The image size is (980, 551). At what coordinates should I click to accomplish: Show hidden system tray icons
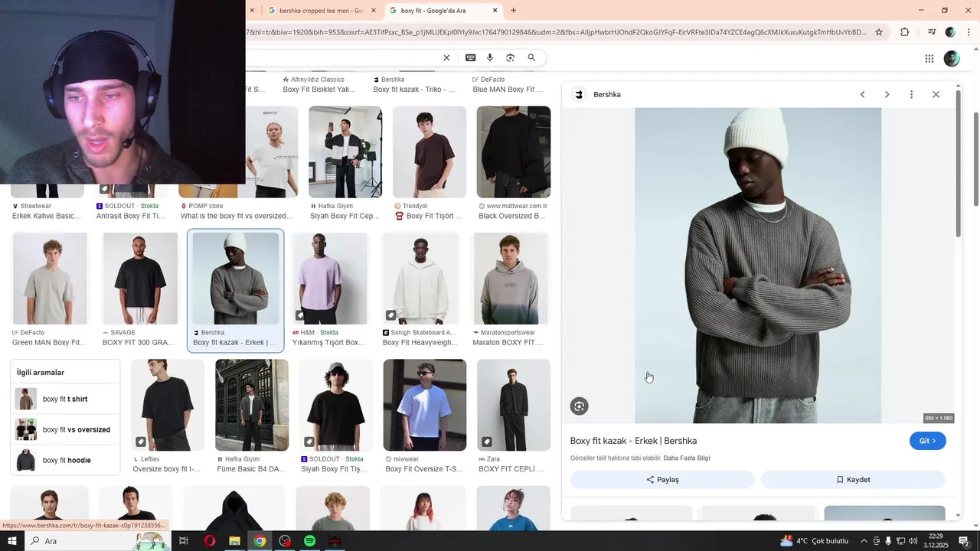864,541
